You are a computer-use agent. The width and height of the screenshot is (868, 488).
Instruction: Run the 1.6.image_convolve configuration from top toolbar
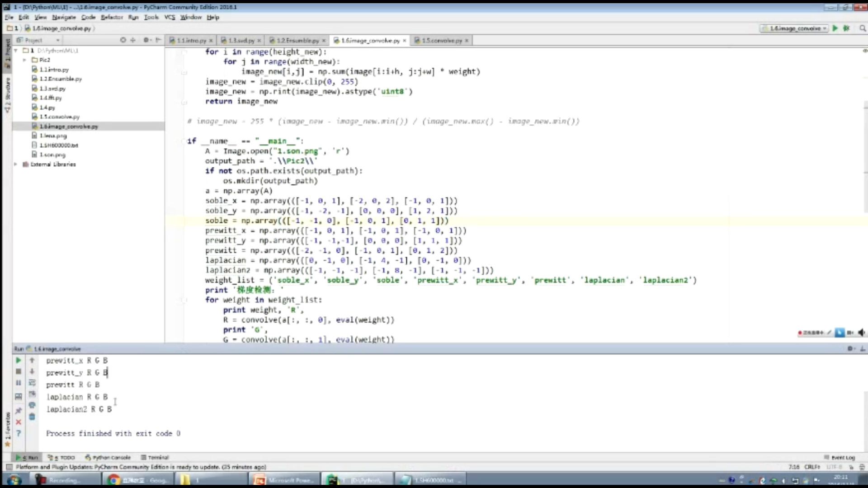click(x=835, y=28)
